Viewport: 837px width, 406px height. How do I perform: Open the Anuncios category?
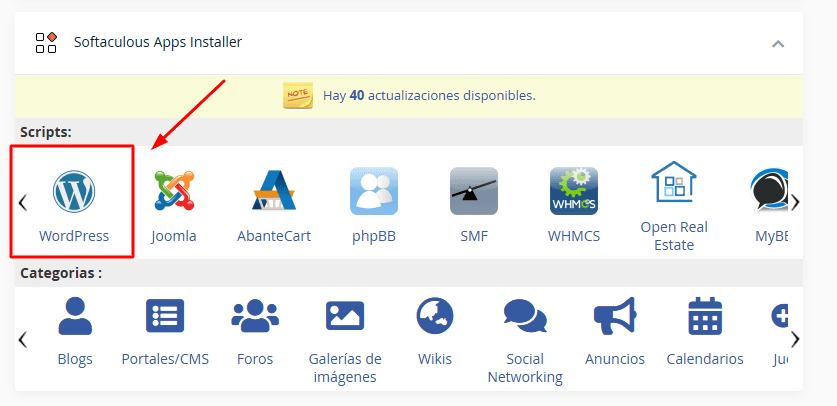coord(615,330)
